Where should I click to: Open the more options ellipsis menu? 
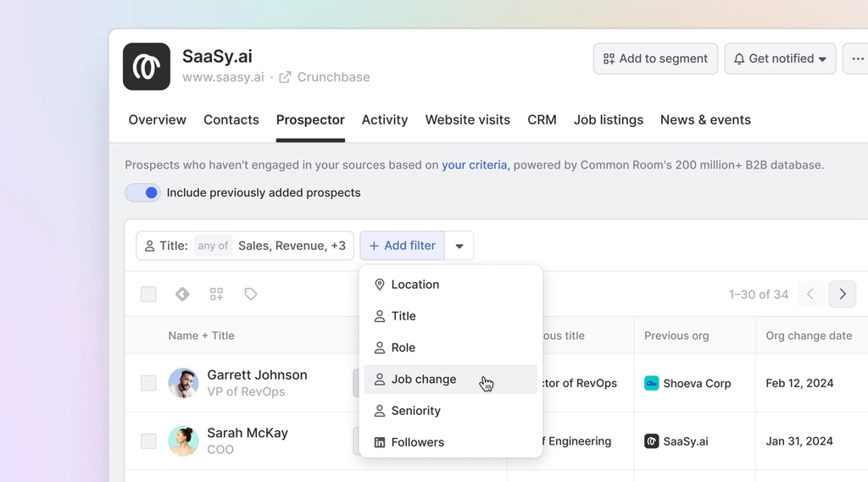point(857,58)
